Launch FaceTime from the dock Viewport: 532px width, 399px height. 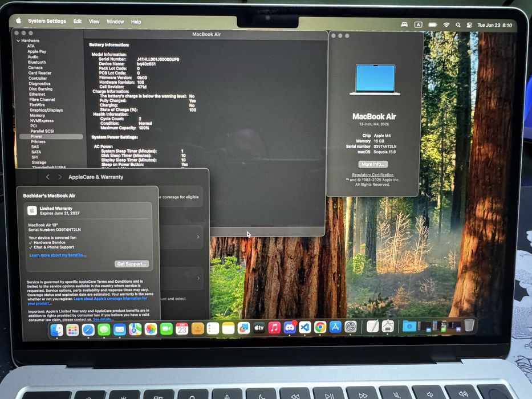coord(166,329)
